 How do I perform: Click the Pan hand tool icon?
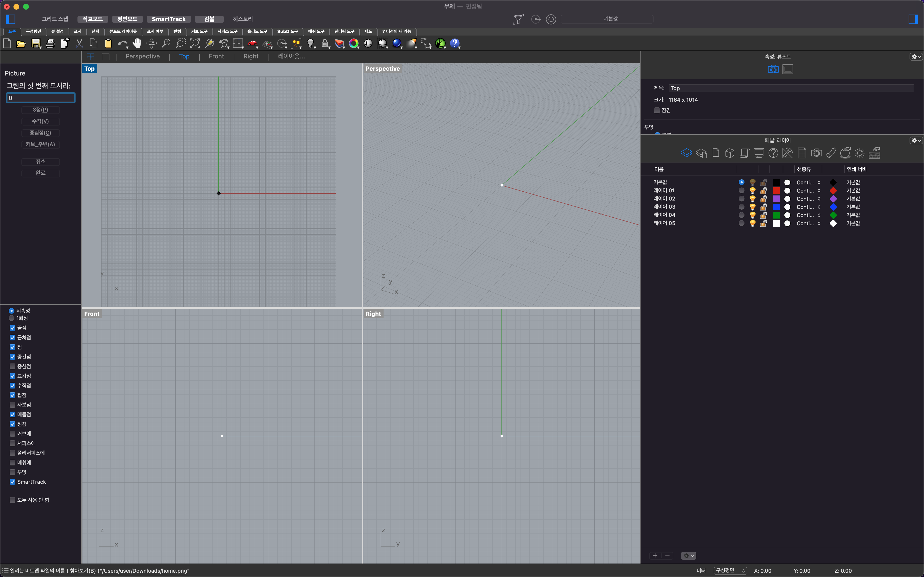tap(137, 44)
